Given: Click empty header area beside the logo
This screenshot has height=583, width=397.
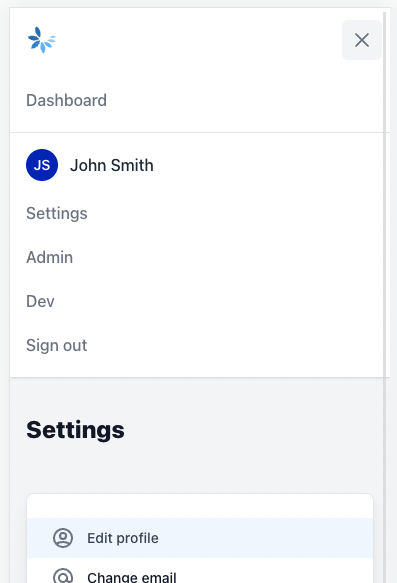Looking at the screenshot, I should pyautogui.click(x=197, y=40).
